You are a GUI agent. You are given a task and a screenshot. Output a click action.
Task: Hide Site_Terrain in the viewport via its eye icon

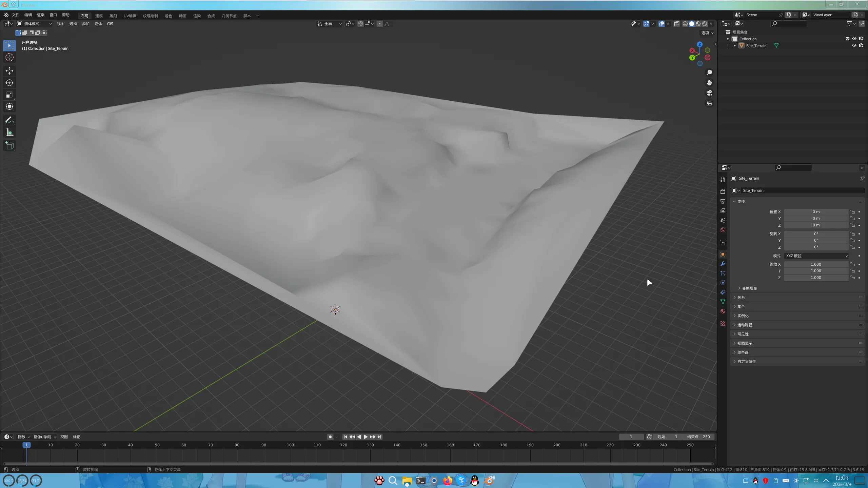854,46
